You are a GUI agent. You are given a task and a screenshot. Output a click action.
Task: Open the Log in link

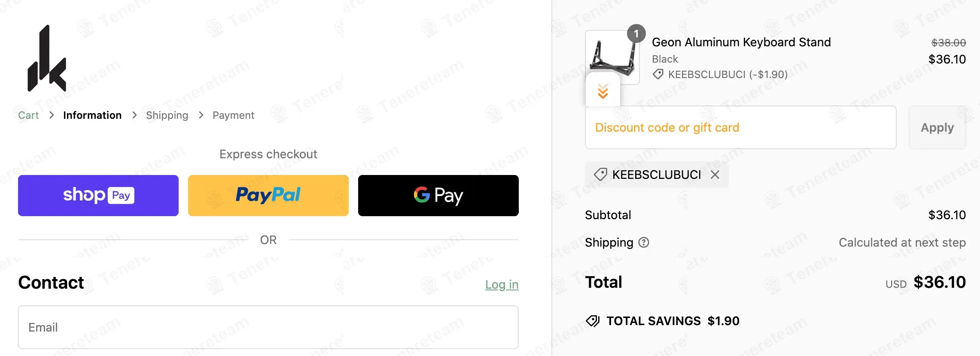point(502,284)
